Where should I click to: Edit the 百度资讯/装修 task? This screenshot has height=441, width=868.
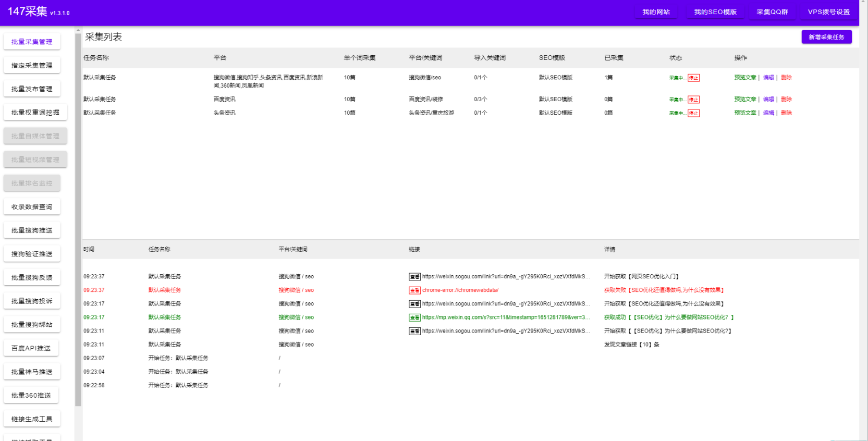768,99
